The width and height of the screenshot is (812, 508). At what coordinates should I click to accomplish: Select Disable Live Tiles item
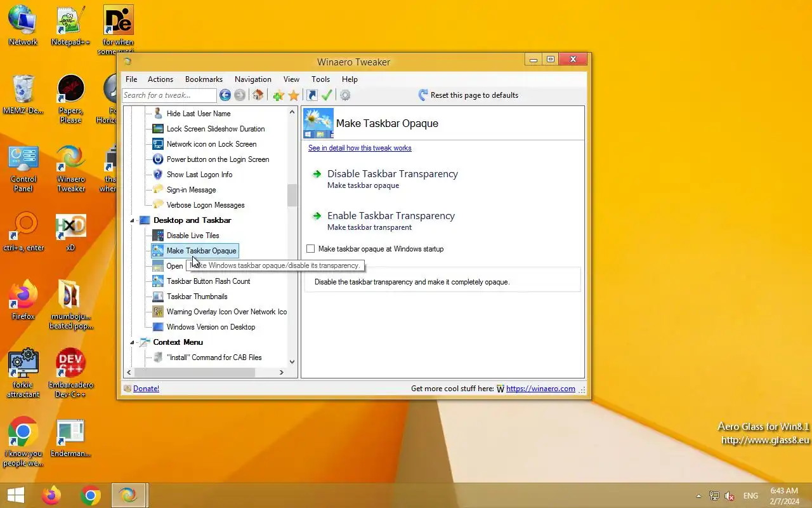(x=193, y=236)
